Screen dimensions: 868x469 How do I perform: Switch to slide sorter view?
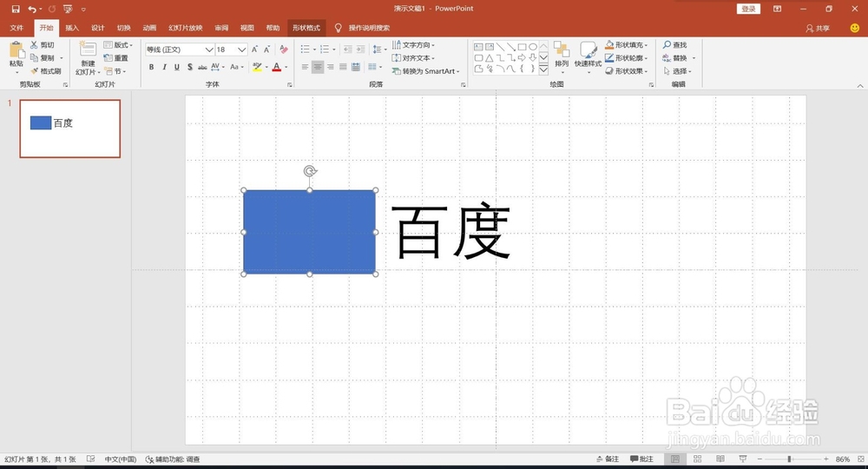coord(698,459)
